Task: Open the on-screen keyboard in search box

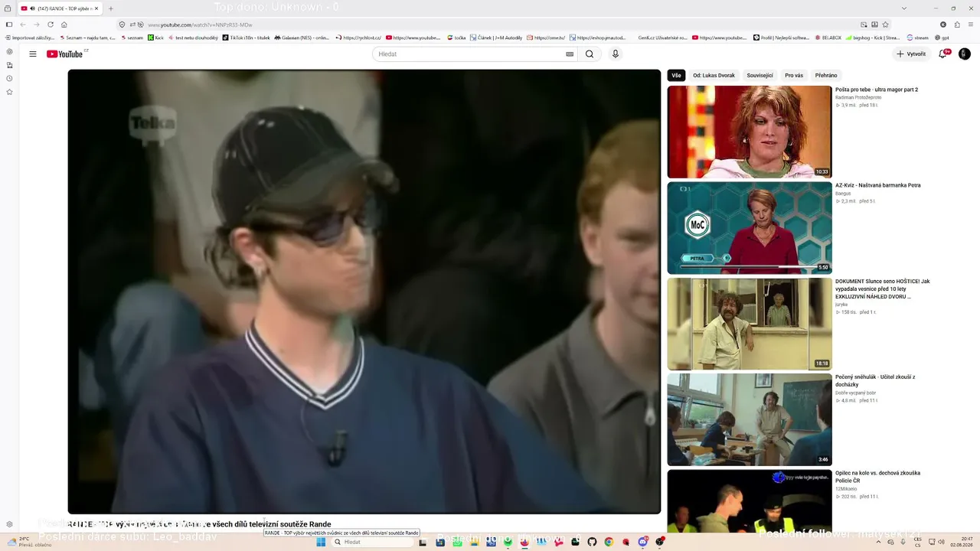Action: click(570, 54)
